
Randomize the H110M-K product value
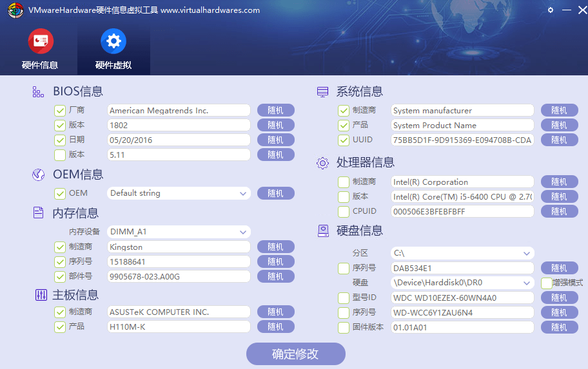click(276, 326)
